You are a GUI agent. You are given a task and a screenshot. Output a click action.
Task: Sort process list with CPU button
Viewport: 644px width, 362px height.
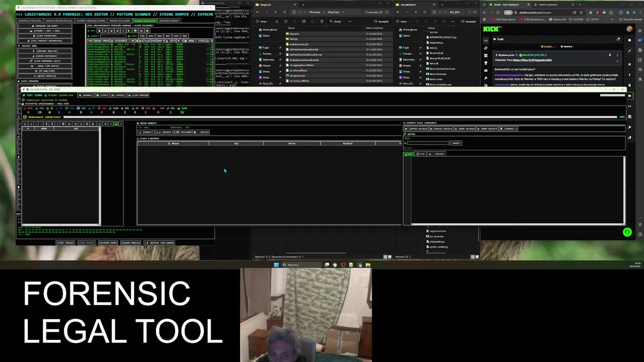coord(150,36)
